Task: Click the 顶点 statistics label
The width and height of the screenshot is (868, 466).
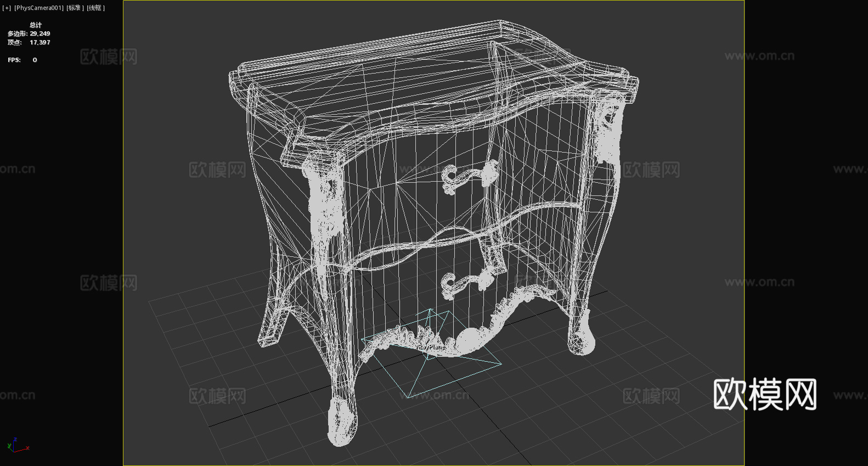Action: 15,42
